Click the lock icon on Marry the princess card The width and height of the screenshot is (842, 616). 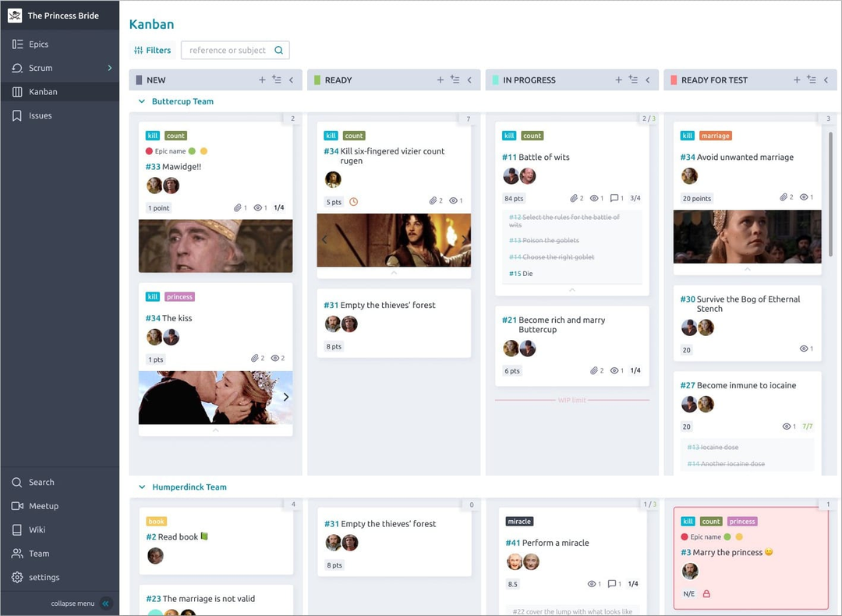pyautogui.click(x=706, y=593)
